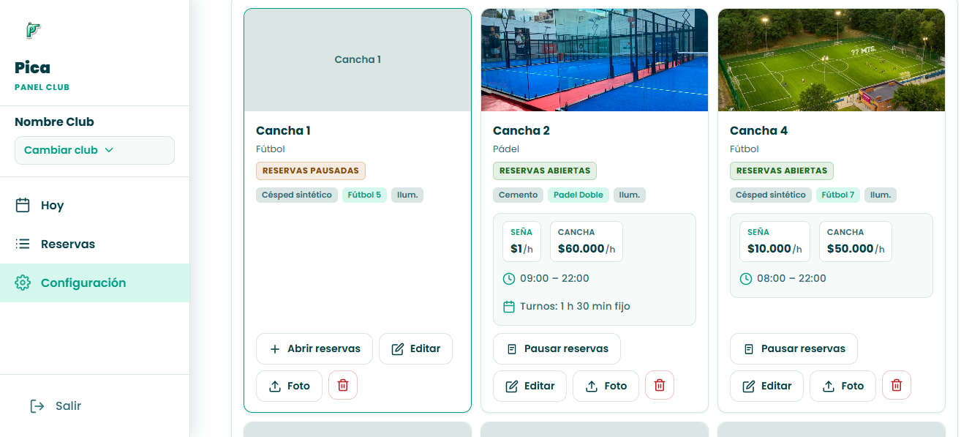Click the football field photo of Cancha 4

(832, 60)
